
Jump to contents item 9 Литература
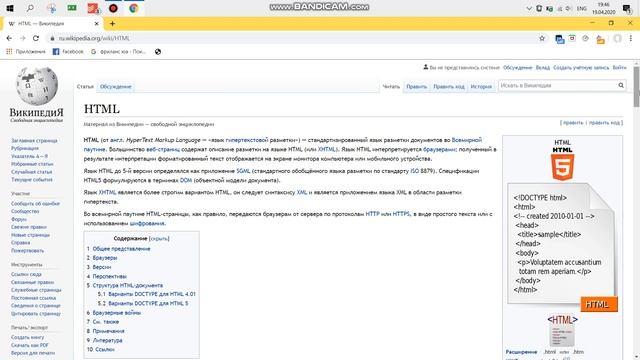pyautogui.click(x=107, y=340)
